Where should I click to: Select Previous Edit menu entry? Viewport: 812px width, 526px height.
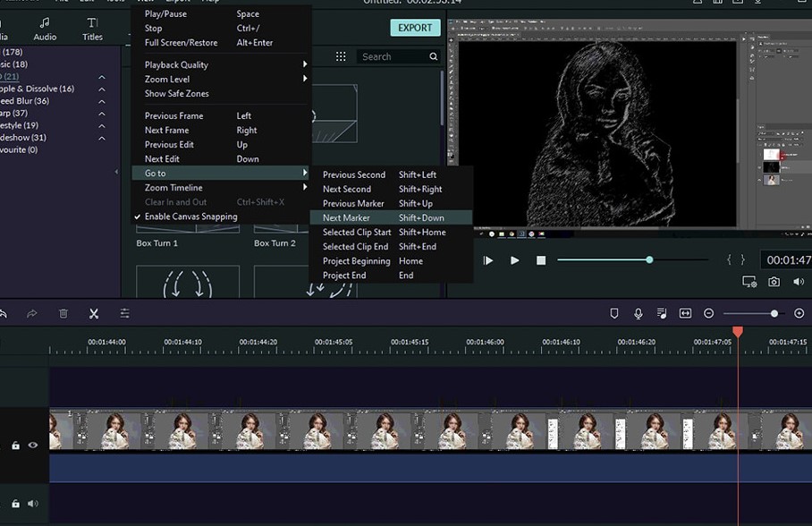tap(221, 145)
